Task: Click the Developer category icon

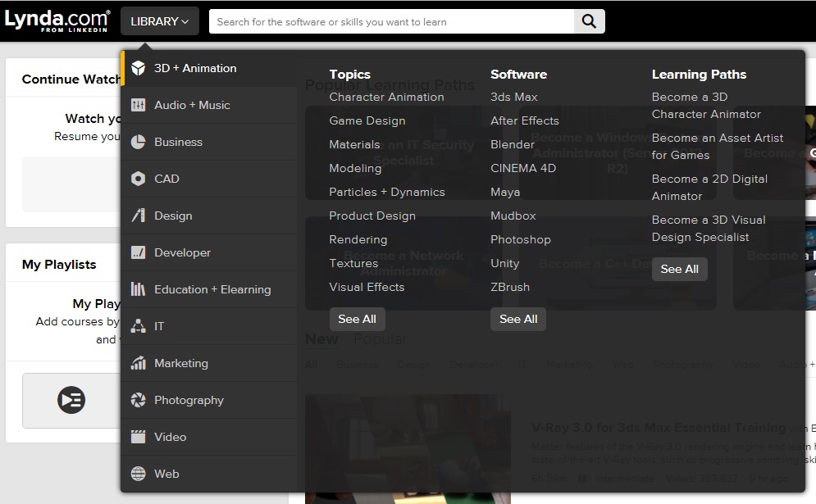Action: point(139,252)
